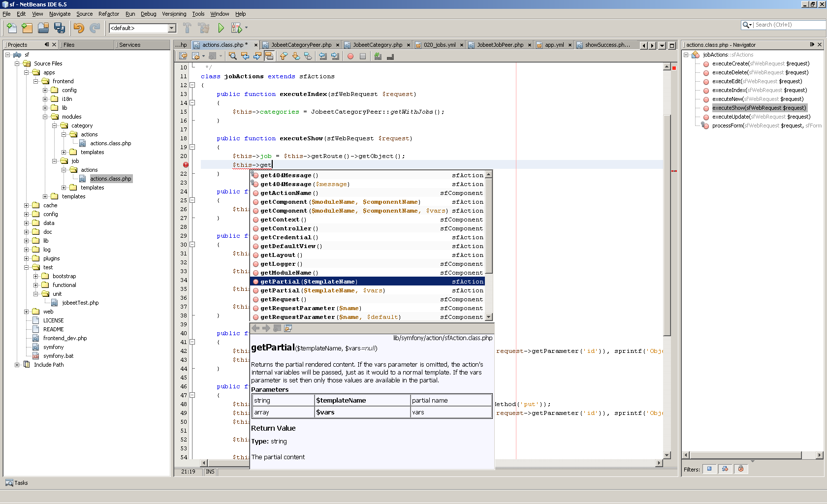
Task: Collapse the modules folder in the project tree
Action: 45,117
